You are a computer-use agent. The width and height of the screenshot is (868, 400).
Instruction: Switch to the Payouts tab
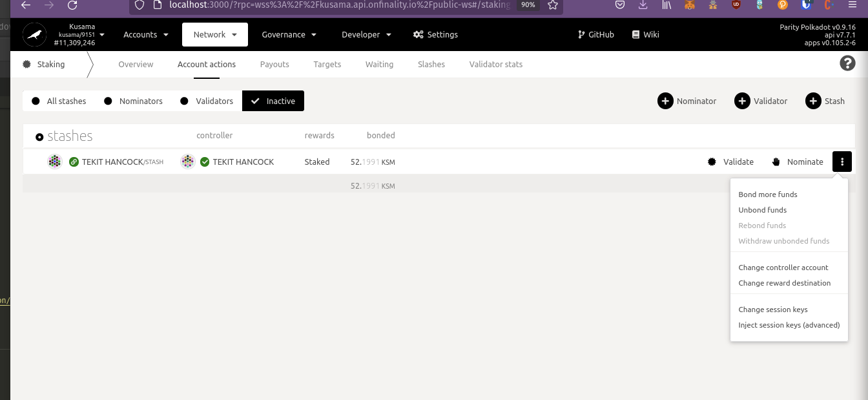pyautogui.click(x=274, y=65)
